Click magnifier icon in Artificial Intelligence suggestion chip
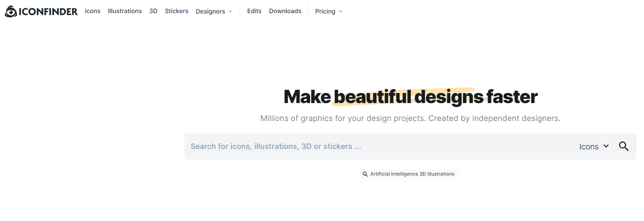This screenshot has width=644, height=221. pyautogui.click(x=365, y=174)
